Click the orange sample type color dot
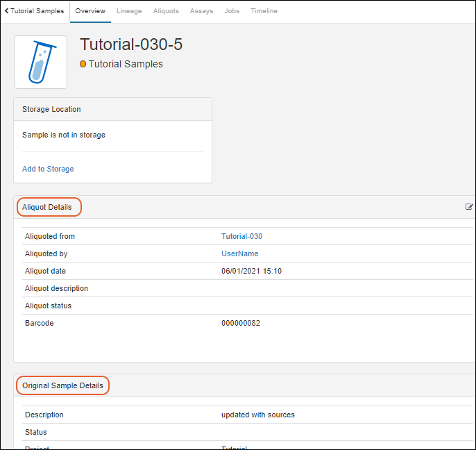 83,65
